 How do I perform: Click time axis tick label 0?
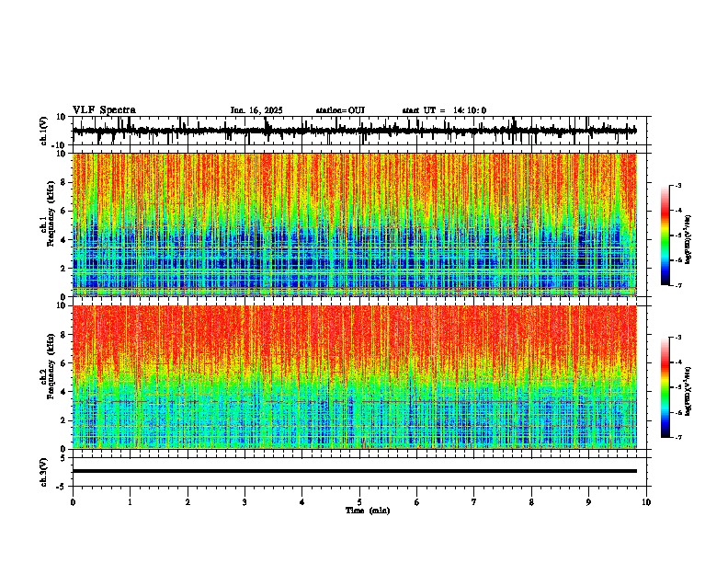(73, 502)
